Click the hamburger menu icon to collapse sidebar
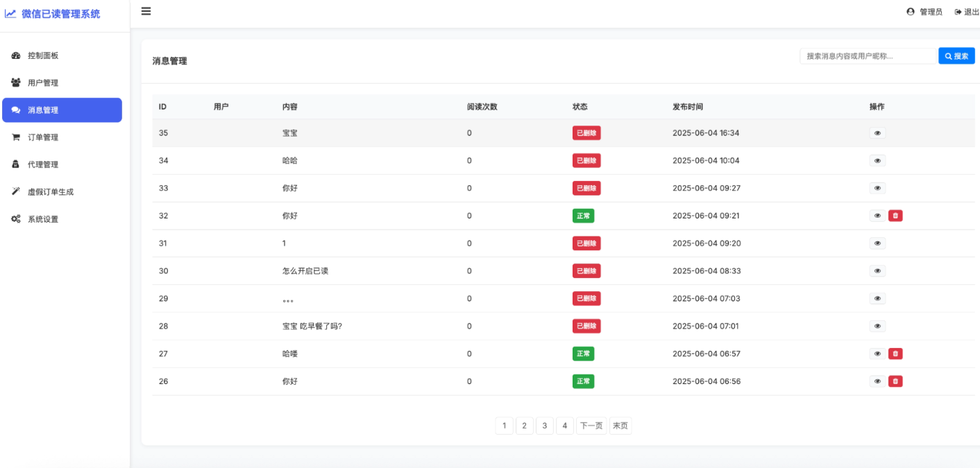Screen dimensions: 980x468 [145, 11]
